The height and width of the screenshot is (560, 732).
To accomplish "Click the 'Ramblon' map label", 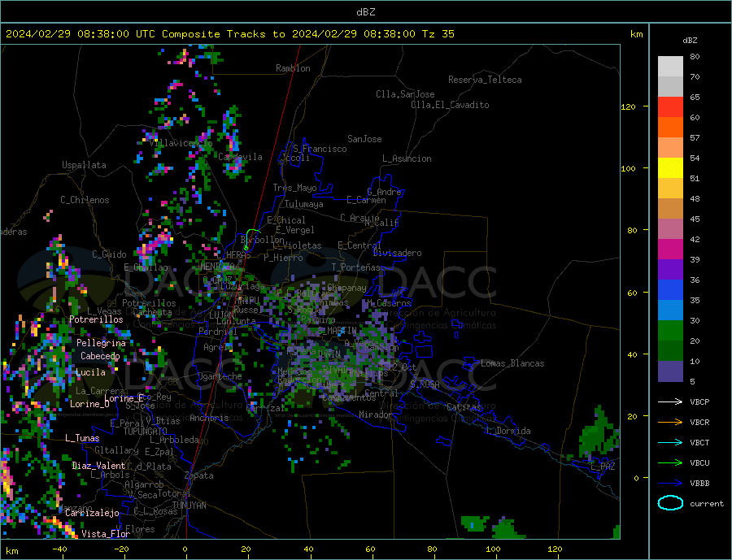I will 293,68.
